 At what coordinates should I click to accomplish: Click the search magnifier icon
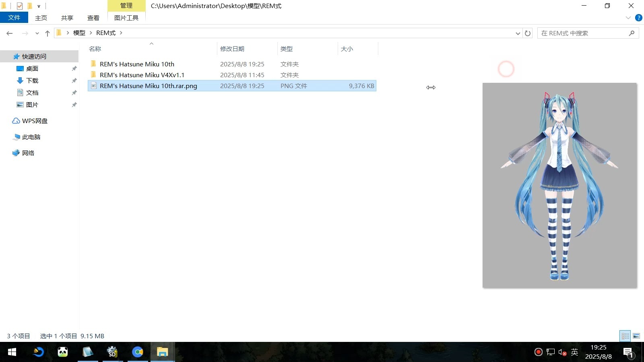tap(632, 33)
